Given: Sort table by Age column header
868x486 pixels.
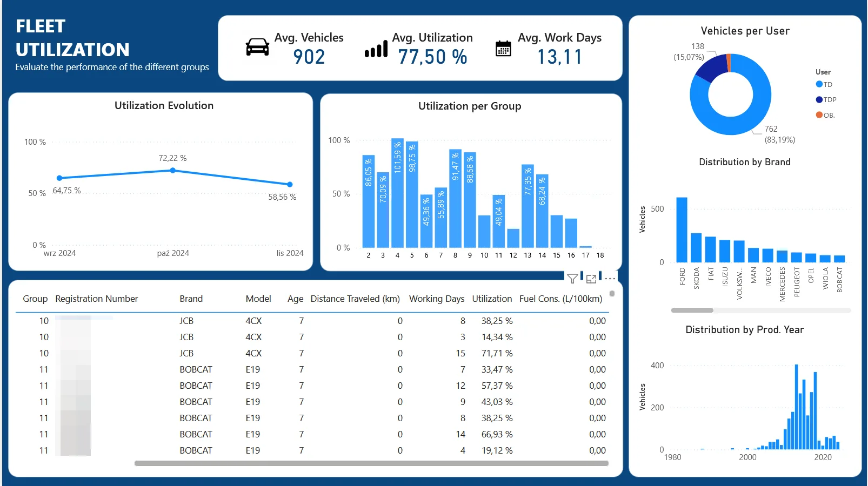Looking at the screenshot, I should click(296, 299).
